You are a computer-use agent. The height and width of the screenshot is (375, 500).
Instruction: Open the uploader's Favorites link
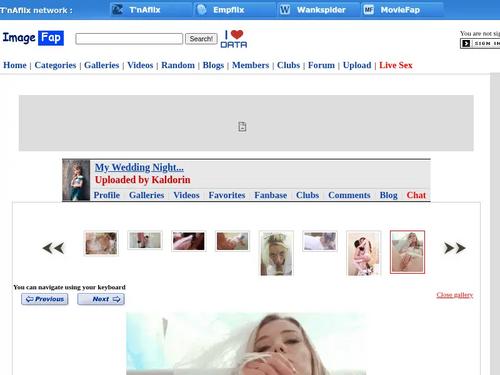click(x=227, y=195)
